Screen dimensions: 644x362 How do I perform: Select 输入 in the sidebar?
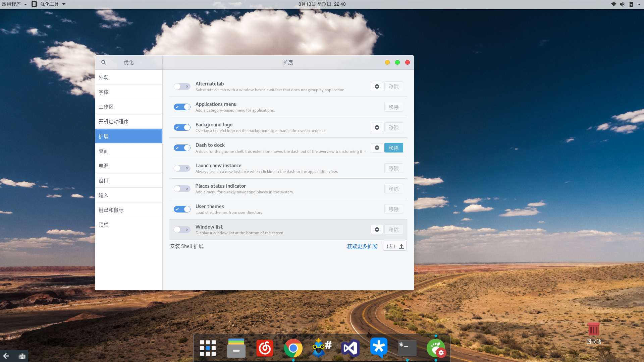point(129,195)
